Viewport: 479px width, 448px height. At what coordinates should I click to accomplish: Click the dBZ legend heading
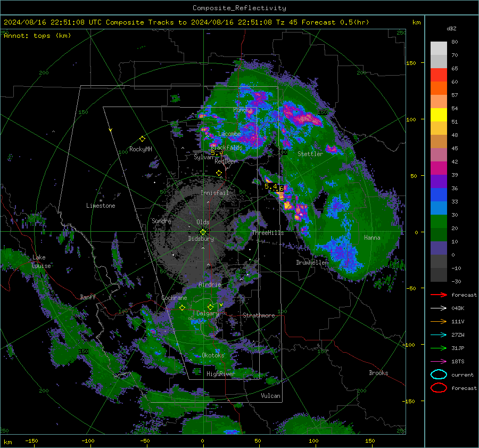tap(451, 28)
